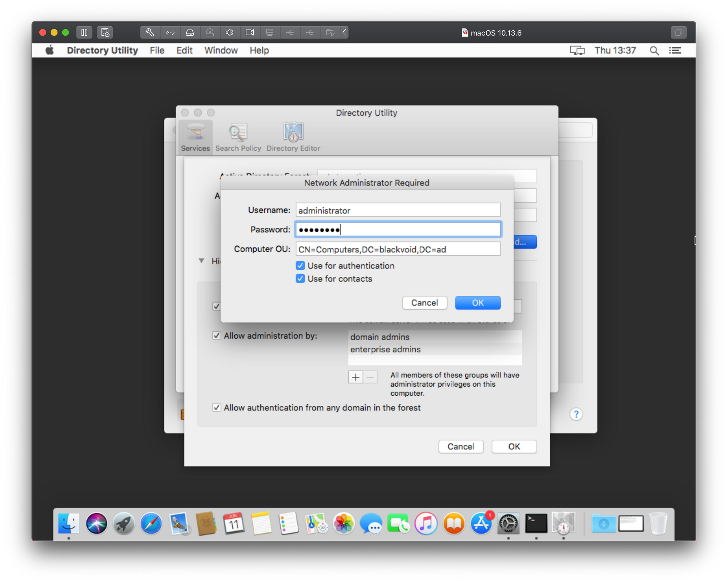Click OK in Network Administrator dialog
728x583 pixels.
tap(478, 303)
